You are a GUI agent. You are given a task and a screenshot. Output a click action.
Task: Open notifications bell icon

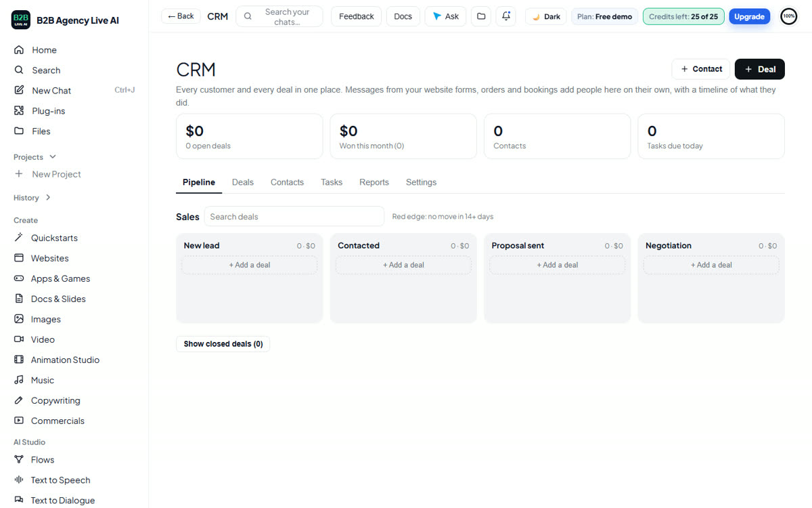506,16
